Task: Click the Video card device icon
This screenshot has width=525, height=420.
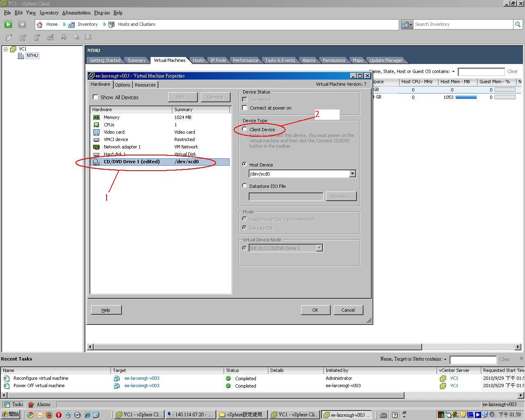Action: (96, 132)
